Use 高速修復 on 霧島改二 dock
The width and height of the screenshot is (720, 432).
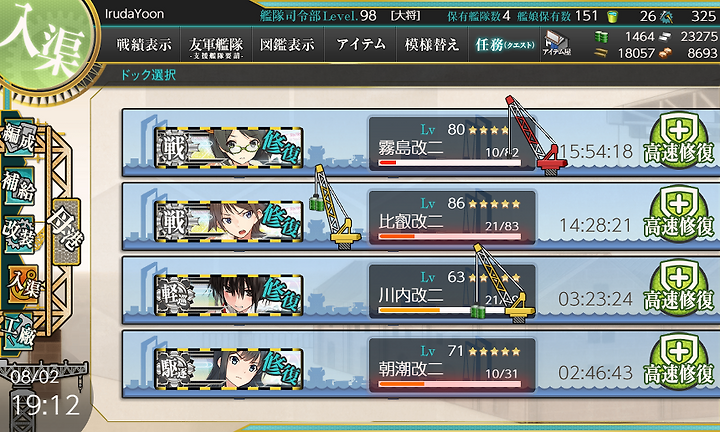point(679,141)
